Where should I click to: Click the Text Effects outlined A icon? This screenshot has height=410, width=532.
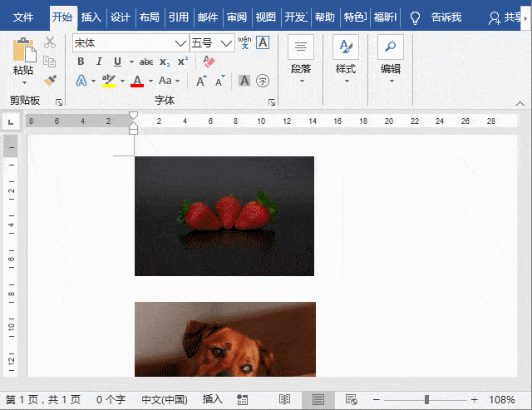81,81
